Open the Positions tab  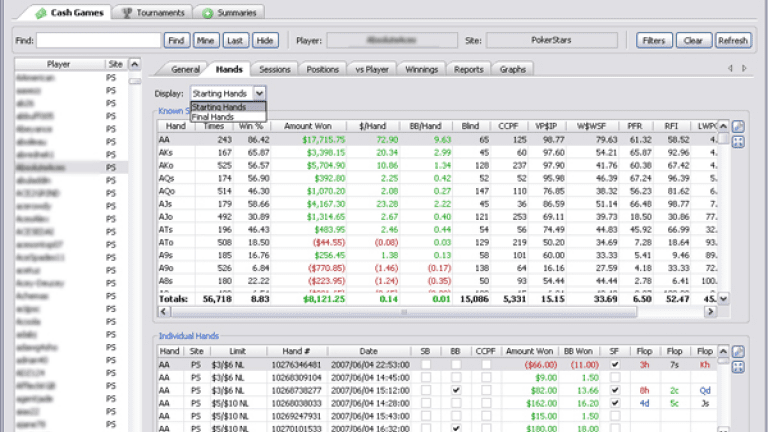coord(322,69)
